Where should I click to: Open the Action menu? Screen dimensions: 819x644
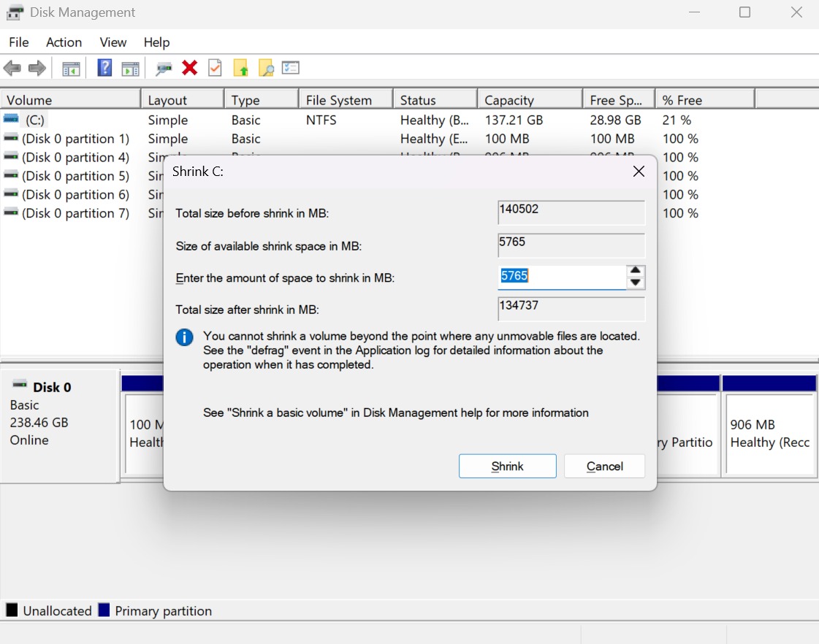click(64, 42)
